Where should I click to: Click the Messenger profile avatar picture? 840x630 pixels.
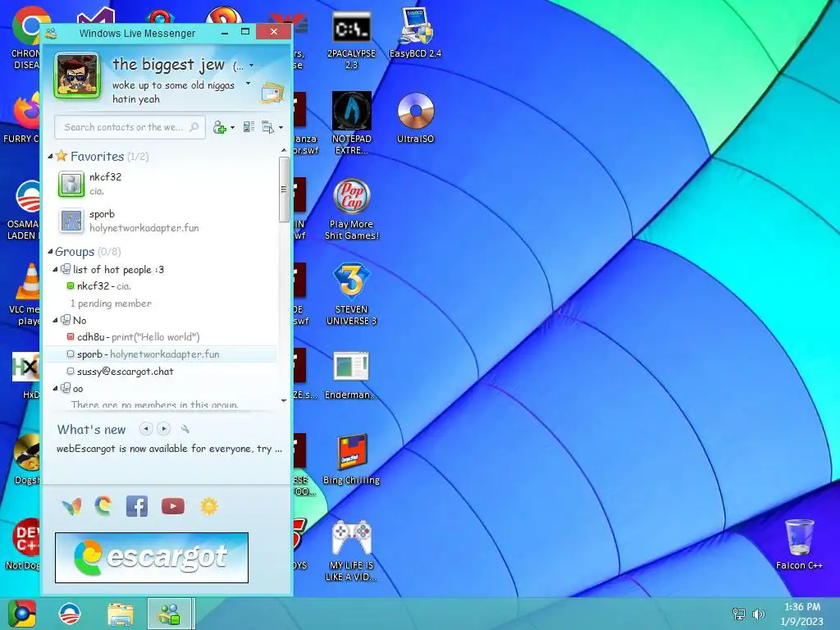click(x=78, y=75)
